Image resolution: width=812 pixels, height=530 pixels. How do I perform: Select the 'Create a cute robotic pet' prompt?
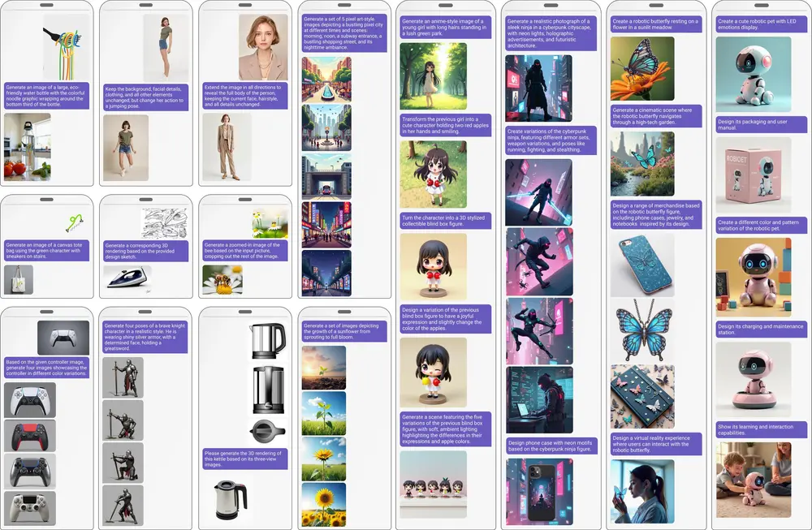pos(761,24)
